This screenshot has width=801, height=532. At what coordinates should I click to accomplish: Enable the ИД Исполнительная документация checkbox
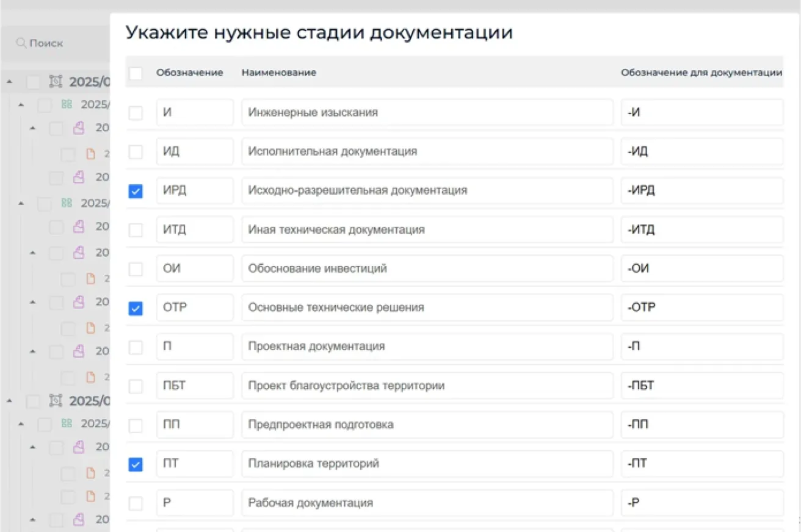click(x=136, y=152)
